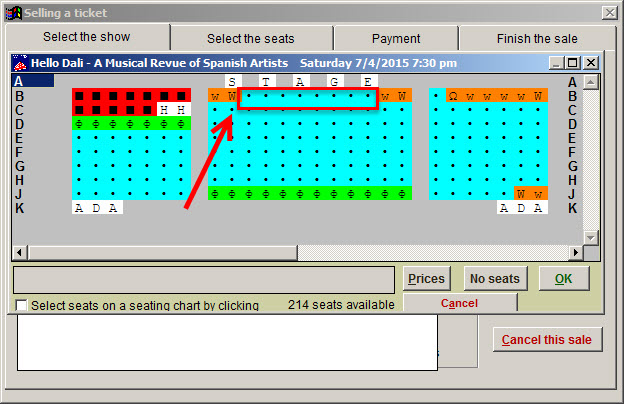Click the G letter of the STAGE label
The image size is (624, 404).
click(334, 82)
